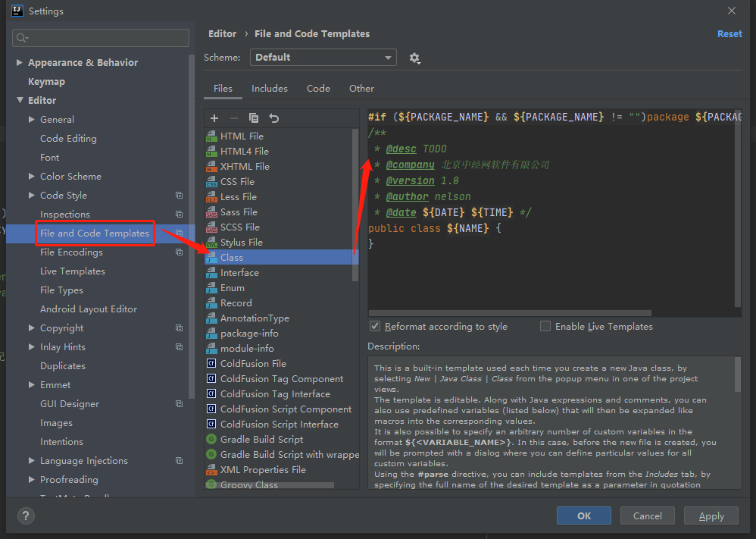
Task: Select the module-info template
Action: click(247, 349)
